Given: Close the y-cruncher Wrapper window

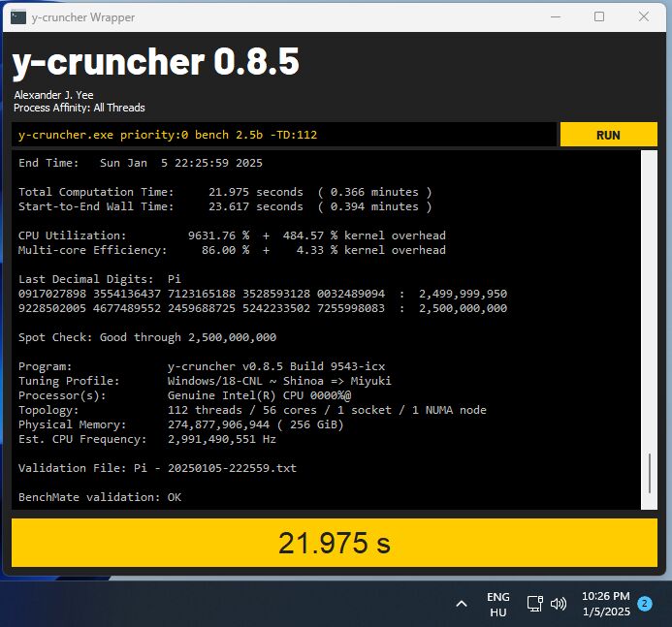Looking at the screenshot, I should click(643, 17).
